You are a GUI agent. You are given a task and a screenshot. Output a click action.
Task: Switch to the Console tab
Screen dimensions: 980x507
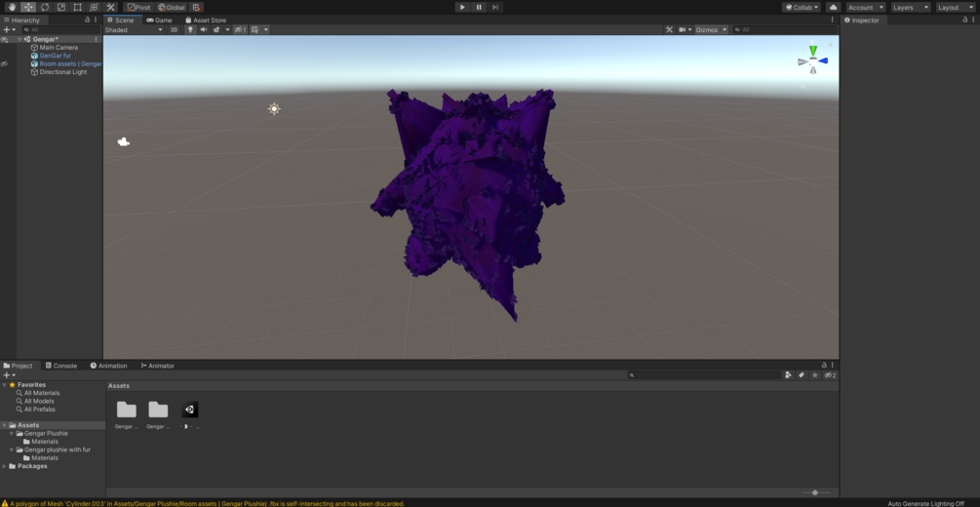pyautogui.click(x=61, y=366)
